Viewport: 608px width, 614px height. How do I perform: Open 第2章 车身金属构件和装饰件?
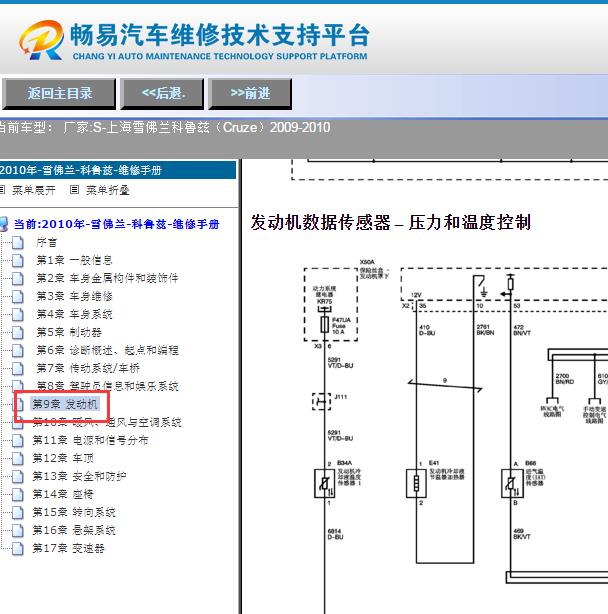click(107, 278)
